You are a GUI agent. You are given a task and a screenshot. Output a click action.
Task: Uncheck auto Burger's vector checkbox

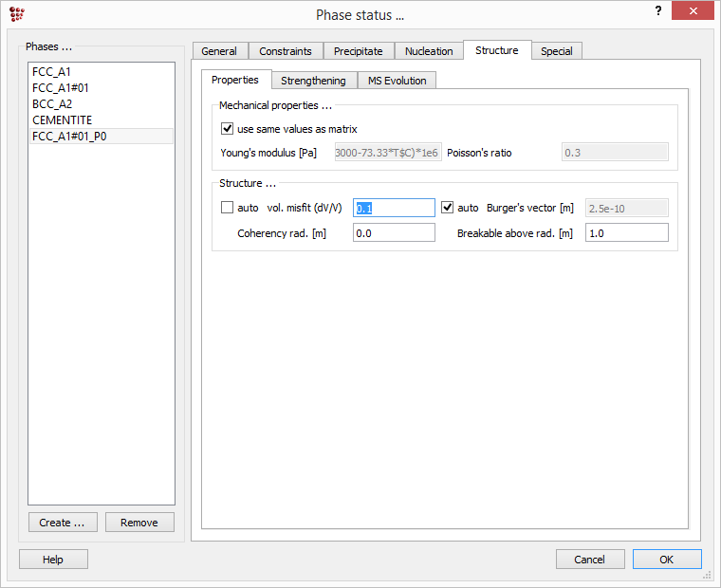coord(448,208)
